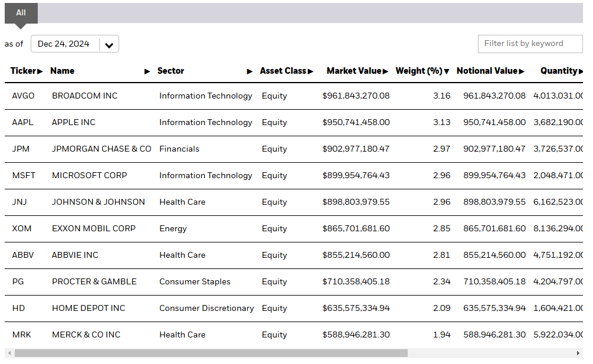Viewport: 593px width, 364px height.
Task: Click the 2.97 weight value
Action: [x=442, y=149]
